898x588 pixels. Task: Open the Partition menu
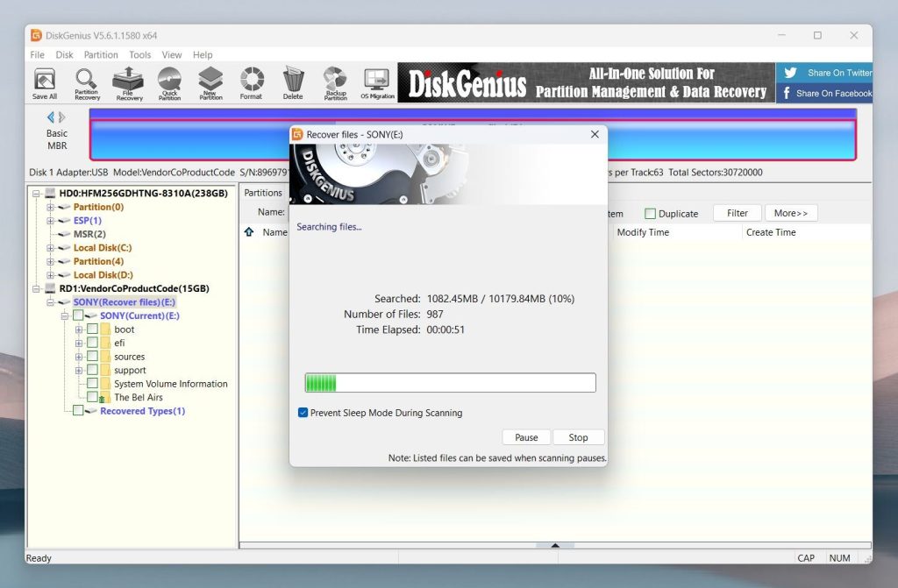click(100, 54)
